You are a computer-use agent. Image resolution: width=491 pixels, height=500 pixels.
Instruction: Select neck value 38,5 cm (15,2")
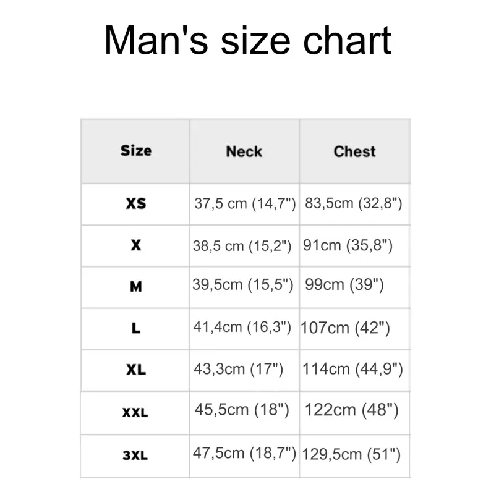tap(242, 246)
